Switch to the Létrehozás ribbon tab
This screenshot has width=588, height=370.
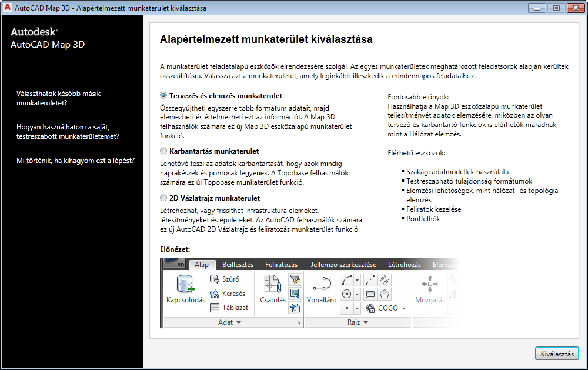click(405, 265)
